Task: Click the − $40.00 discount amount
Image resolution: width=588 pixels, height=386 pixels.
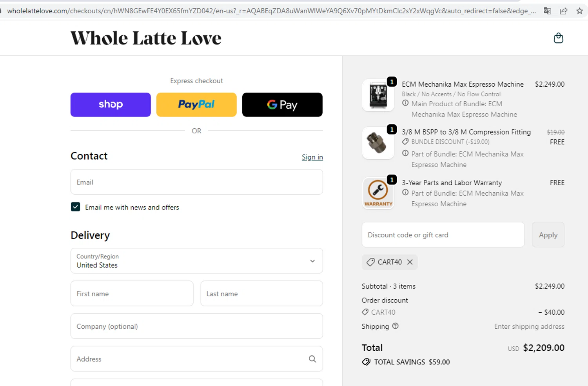Action: (x=552, y=312)
